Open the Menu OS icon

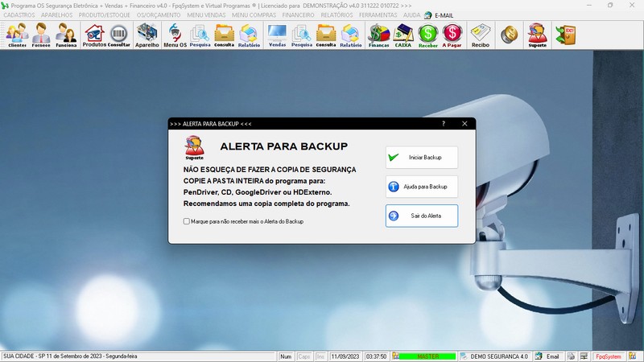175,35
